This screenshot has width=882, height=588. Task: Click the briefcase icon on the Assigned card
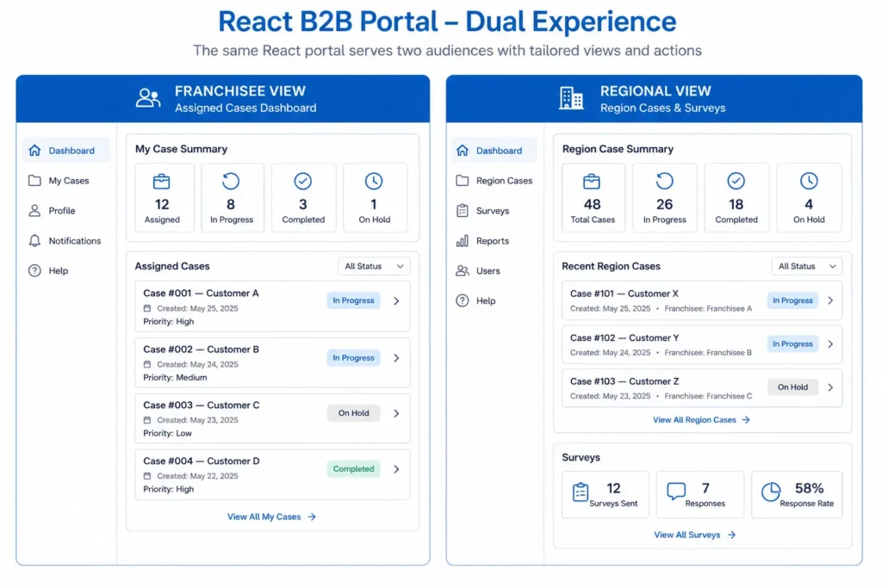point(161,182)
